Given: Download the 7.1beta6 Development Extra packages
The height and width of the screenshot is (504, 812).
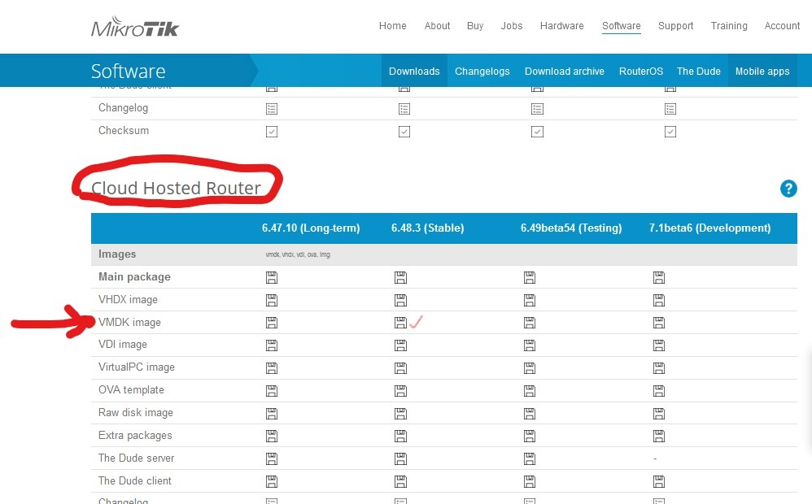Looking at the screenshot, I should pos(658,436).
